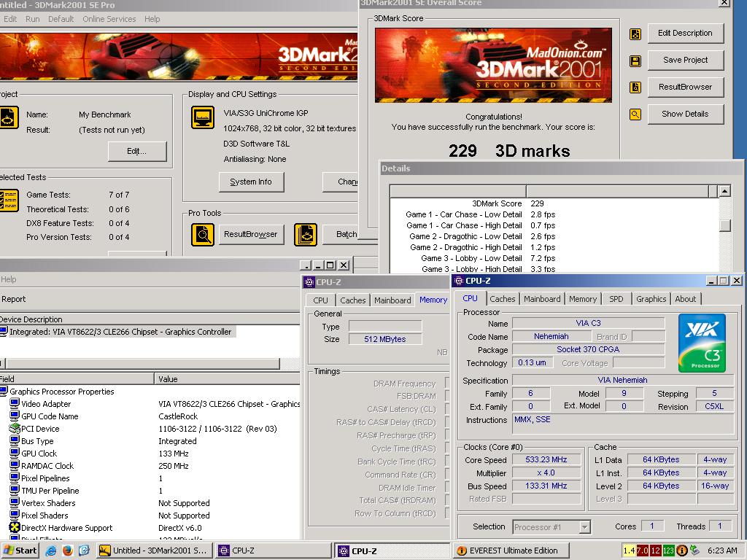
Task: Open Firefox from quick launch
Action: (x=68, y=551)
